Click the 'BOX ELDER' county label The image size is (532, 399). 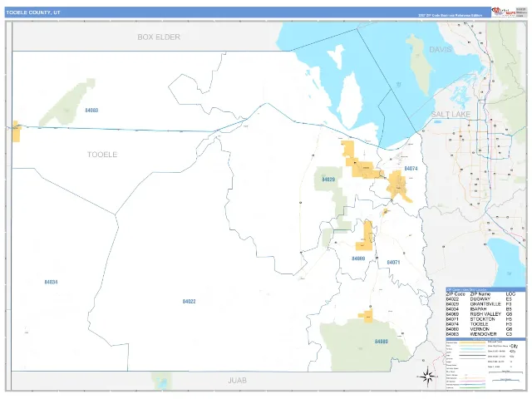point(159,37)
